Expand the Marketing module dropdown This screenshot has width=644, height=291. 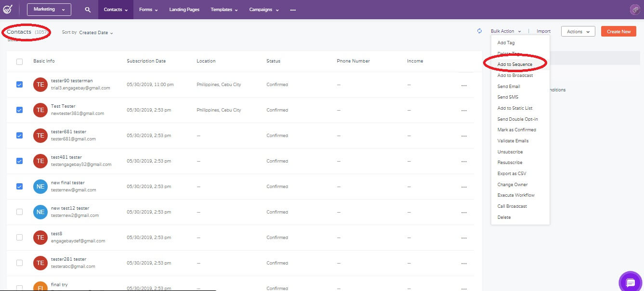49,10
